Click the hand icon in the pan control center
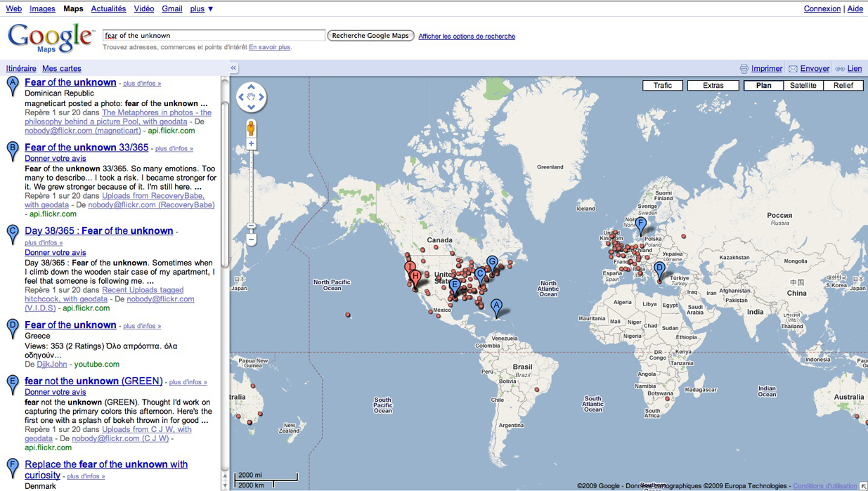 click(x=252, y=98)
